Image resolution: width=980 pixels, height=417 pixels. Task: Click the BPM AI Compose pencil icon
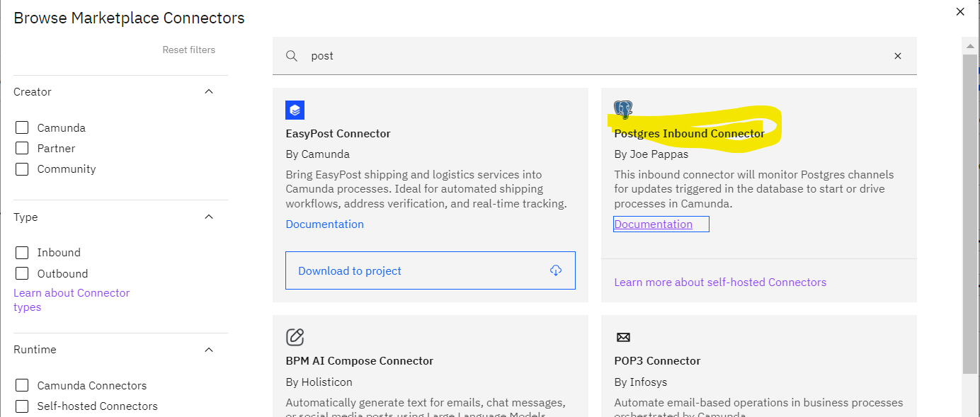[295, 336]
